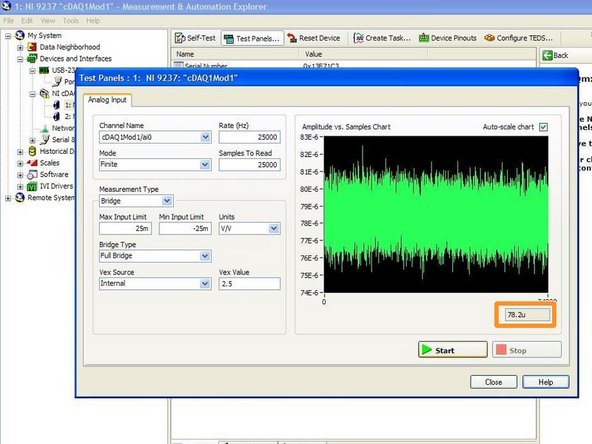The image size is (592, 444).
Task: Open Device Pinouts icon
Action: (x=424, y=38)
